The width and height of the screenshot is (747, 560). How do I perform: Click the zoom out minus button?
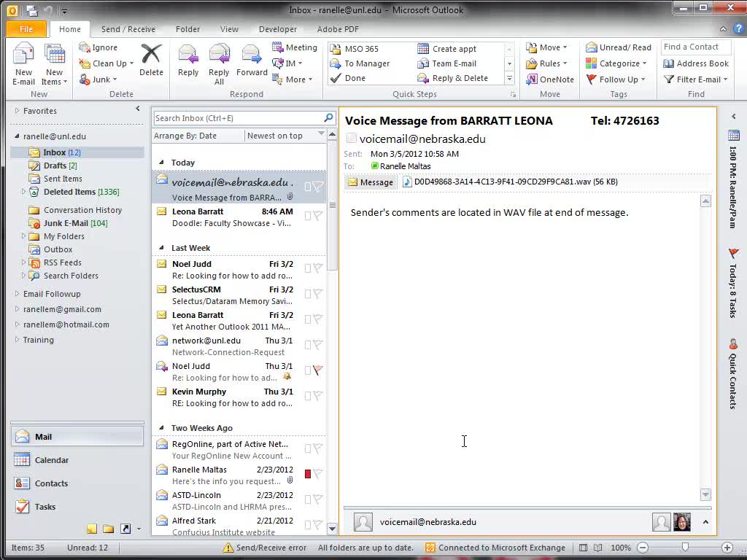click(x=643, y=548)
